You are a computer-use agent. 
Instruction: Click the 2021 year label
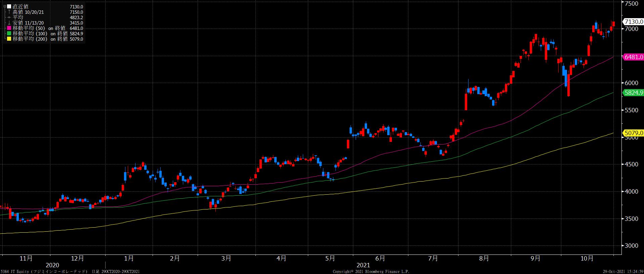(x=363, y=265)
